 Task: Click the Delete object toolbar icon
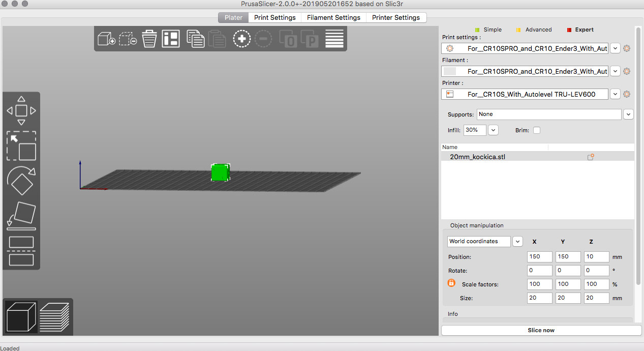128,39
